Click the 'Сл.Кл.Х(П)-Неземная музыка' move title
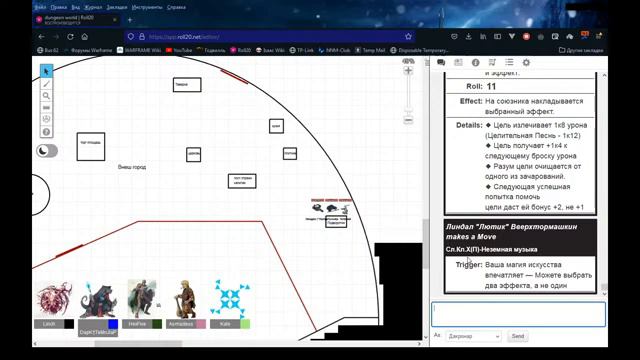Viewport: 640px width, 360px height. [x=491, y=249]
